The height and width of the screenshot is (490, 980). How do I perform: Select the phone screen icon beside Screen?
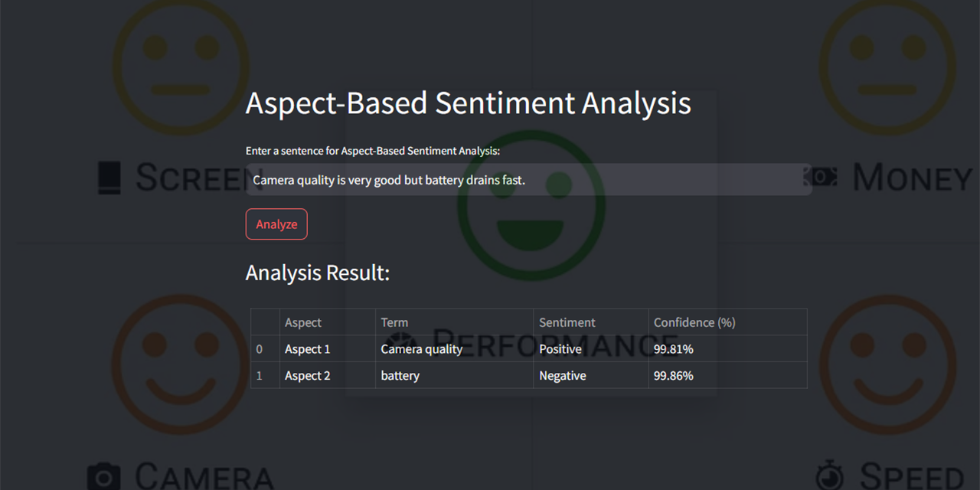pyautogui.click(x=109, y=178)
